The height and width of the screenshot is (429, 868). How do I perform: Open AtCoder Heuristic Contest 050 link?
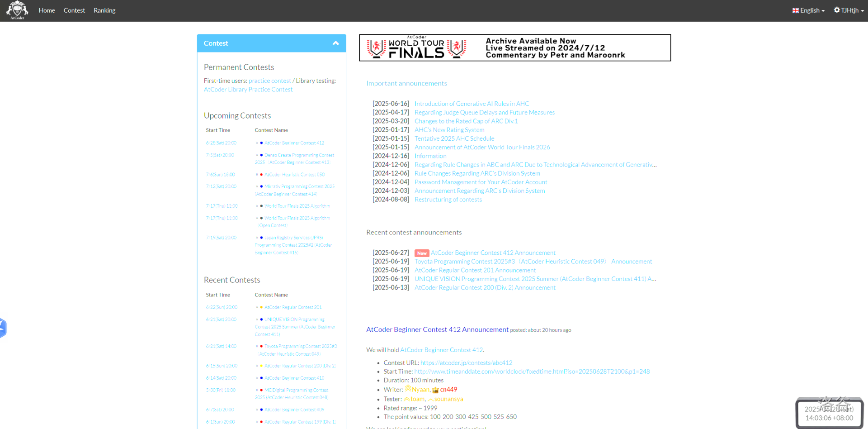click(x=294, y=175)
